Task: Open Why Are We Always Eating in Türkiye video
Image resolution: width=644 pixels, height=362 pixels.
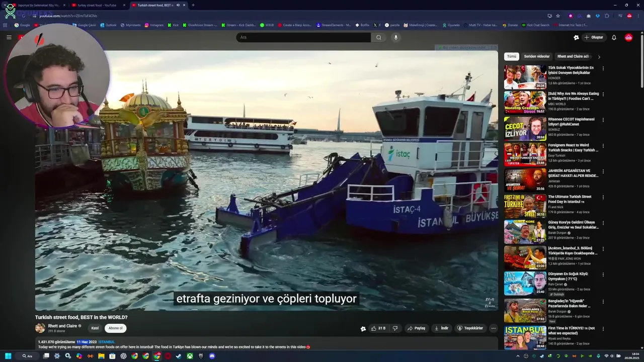Action: 574,96
